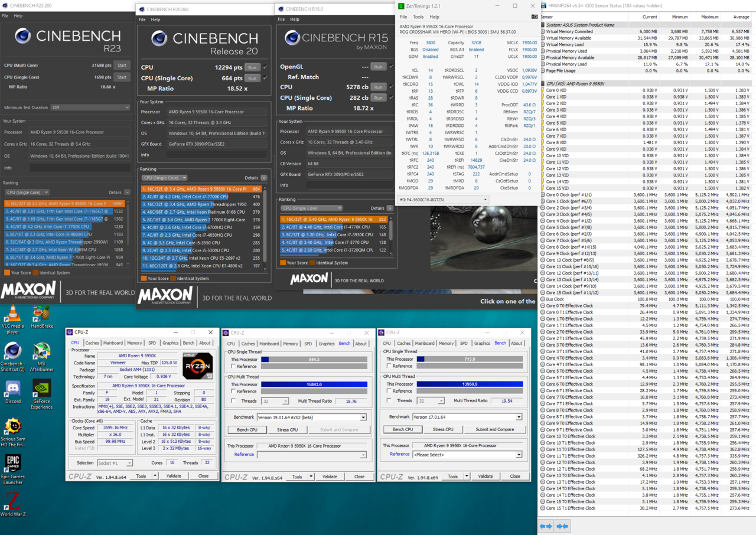Enable Single Thread Reference checkbox, CPU-Z 19.01.64 window
Image resolution: width=756 pixels, height=535 pixels.
[x=233, y=366]
